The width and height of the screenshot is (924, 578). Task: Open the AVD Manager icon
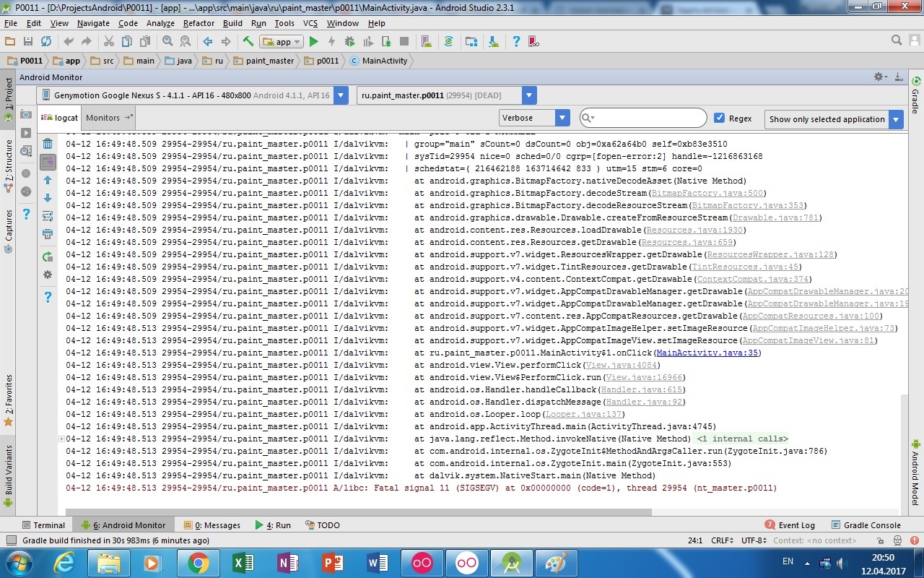(426, 42)
